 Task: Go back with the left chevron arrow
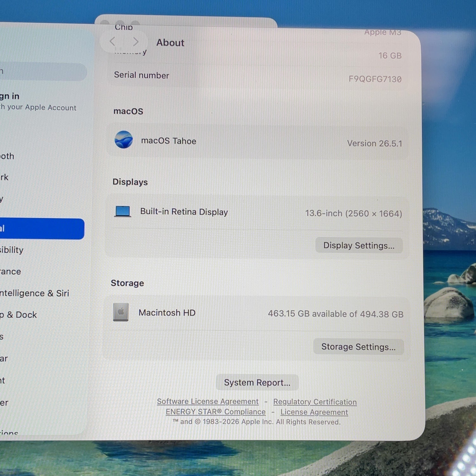pos(112,41)
